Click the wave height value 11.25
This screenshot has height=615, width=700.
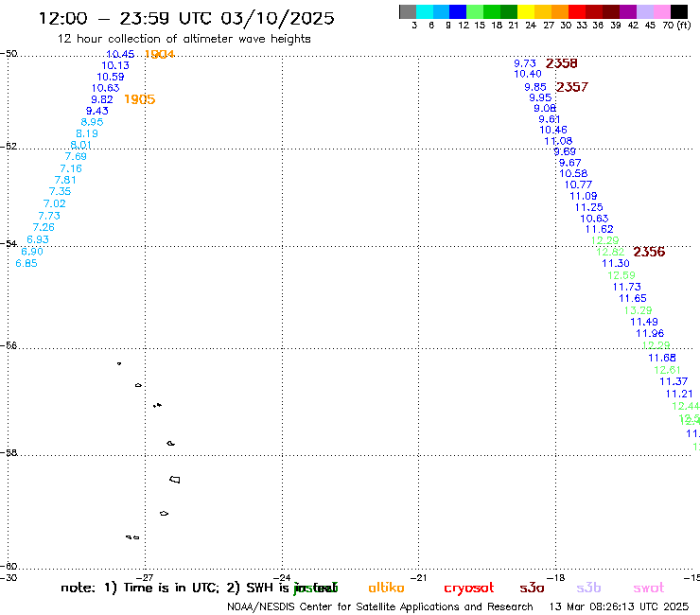pos(588,207)
